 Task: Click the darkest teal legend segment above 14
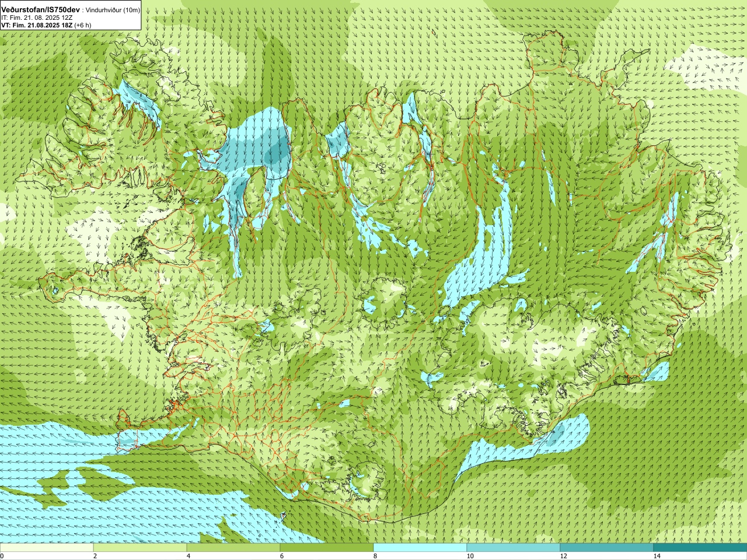(700, 548)
